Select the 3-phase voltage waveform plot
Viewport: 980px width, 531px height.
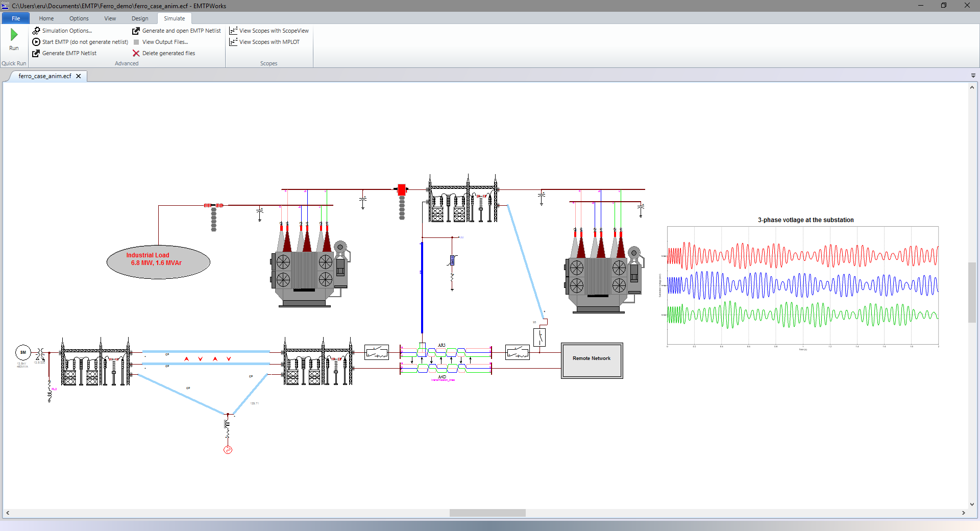(802, 286)
